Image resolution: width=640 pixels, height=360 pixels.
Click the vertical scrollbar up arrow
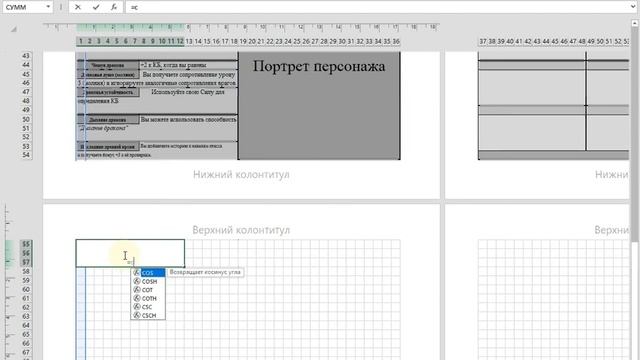pyautogui.click(x=635, y=24)
